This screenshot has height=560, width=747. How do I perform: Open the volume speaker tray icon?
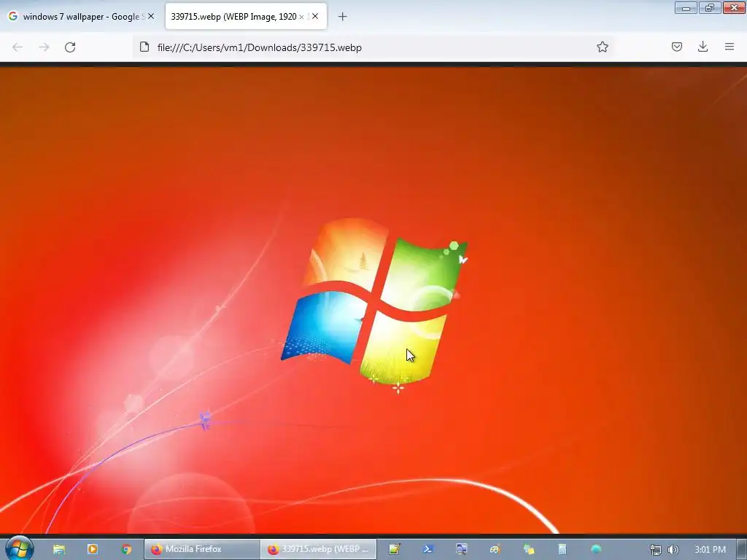pyautogui.click(x=673, y=550)
